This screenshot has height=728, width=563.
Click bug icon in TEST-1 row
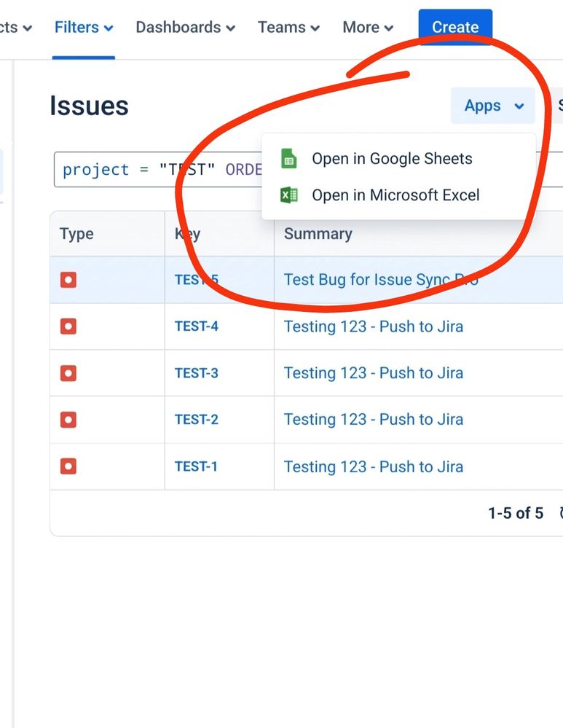pyautogui.click(x=68, y=466)
